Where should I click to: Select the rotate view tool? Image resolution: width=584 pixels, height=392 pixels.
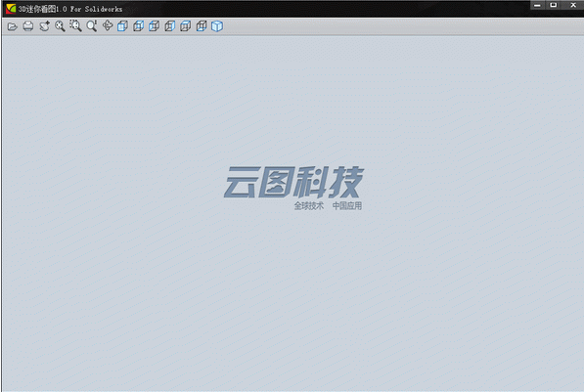(108, 25)
